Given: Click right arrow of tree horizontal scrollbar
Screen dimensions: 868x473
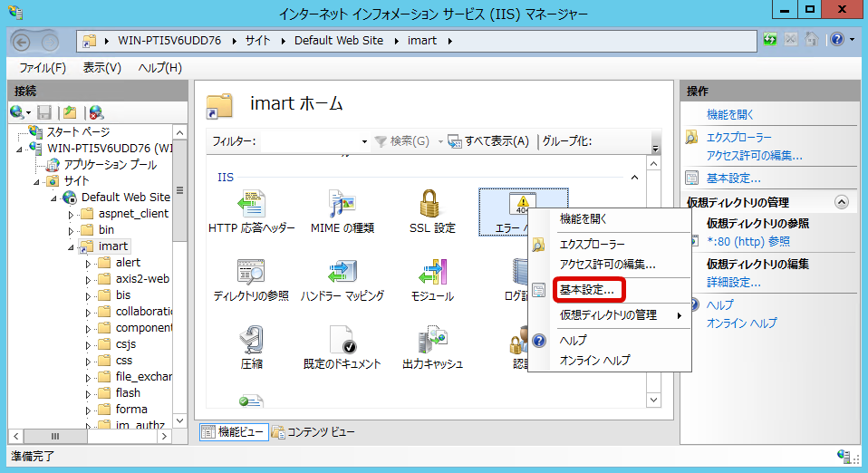Looking at the screenshot, I should (x=164, y=437).
